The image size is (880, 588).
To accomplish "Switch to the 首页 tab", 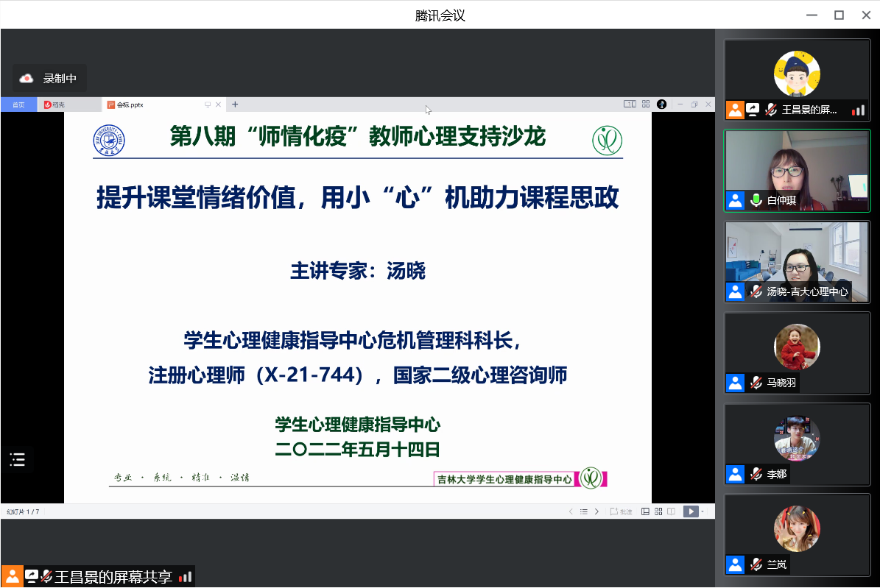I will point(18,105).
